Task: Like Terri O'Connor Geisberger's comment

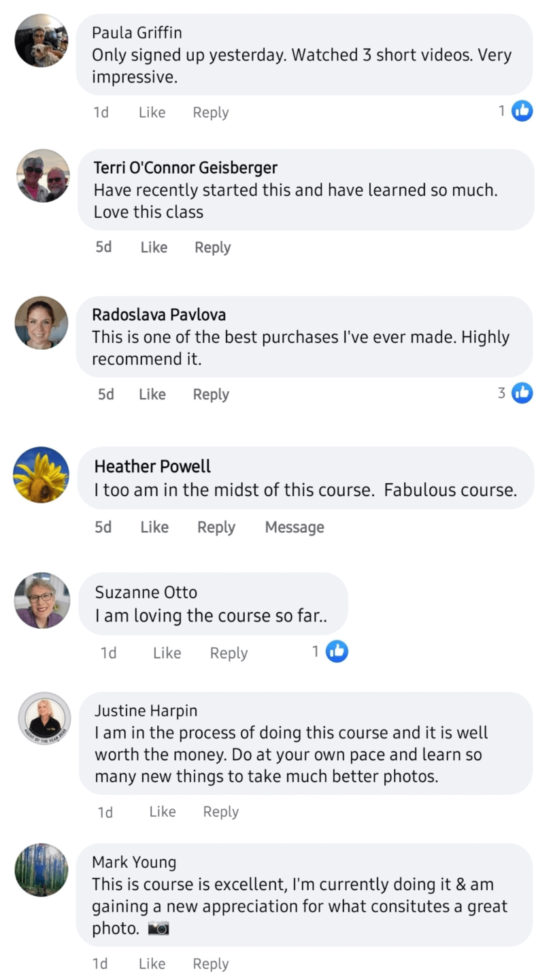Action: [x=154, y=248]
